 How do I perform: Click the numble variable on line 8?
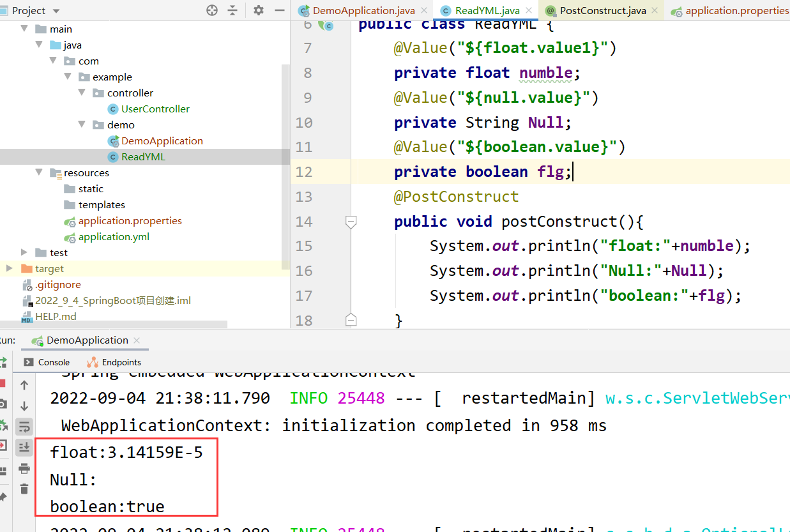(x=546, y=73)
